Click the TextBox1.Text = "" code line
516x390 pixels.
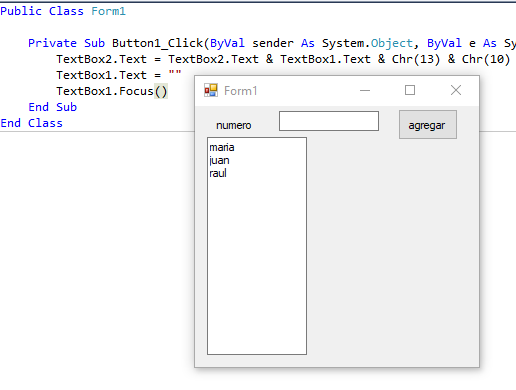(119, 75)
